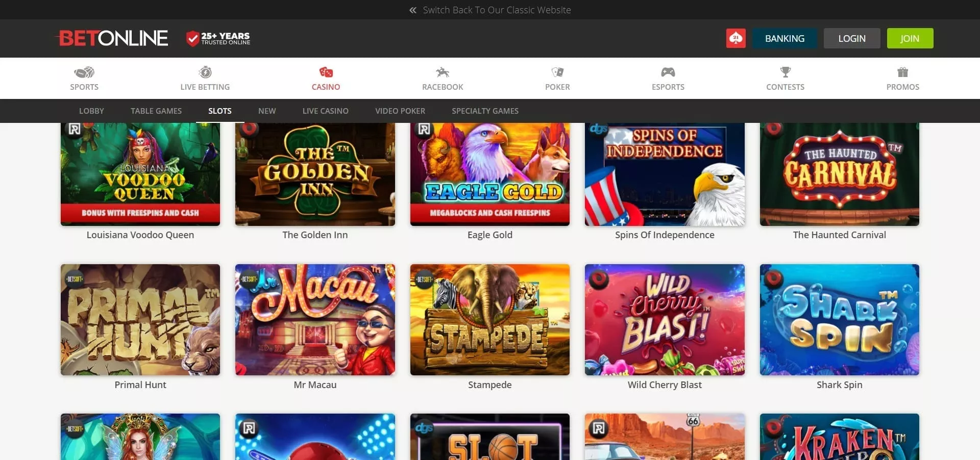Open the Racebook horse icon
Screen dimensions: 980x460
tap(443, 72)
